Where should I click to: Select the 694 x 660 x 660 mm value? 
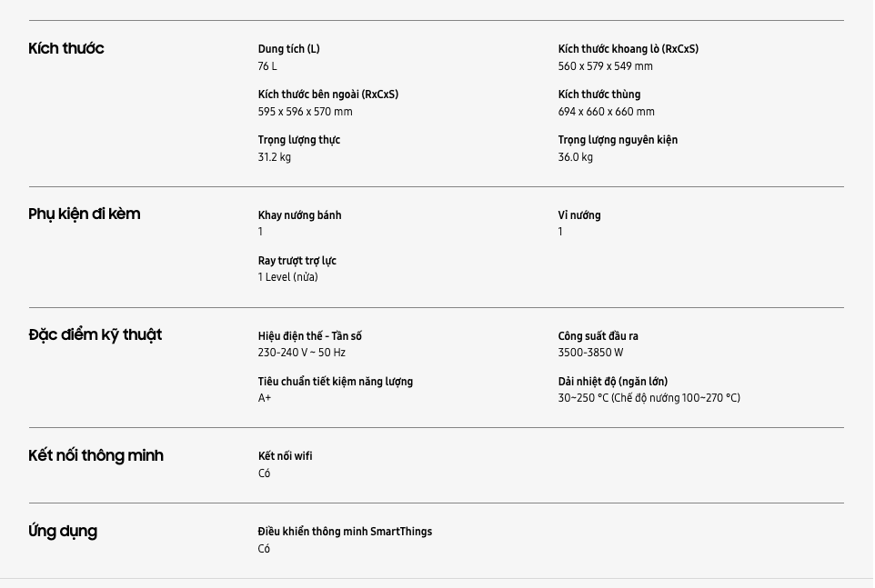[x=607, y=112]
